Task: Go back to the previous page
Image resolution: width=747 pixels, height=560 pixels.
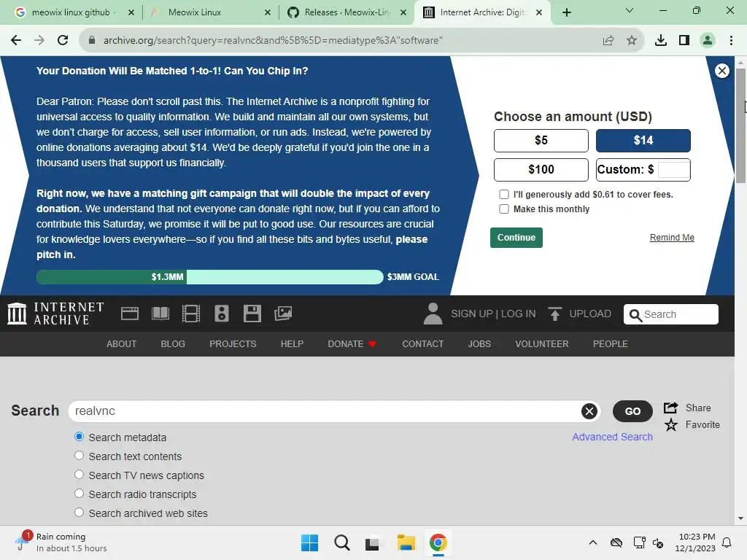Action: point(16,40)
